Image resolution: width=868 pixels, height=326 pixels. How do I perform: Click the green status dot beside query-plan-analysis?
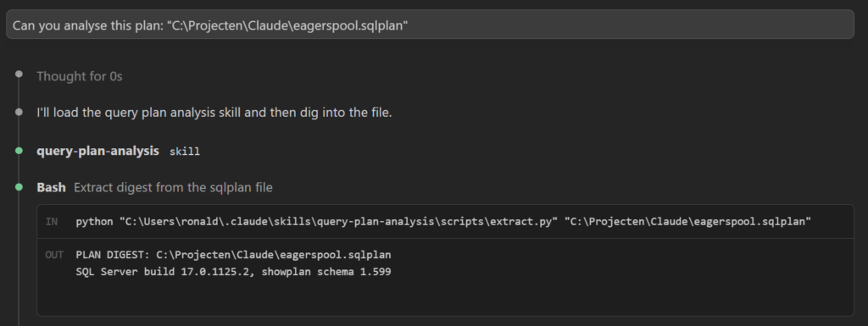[x=19, y=150]
